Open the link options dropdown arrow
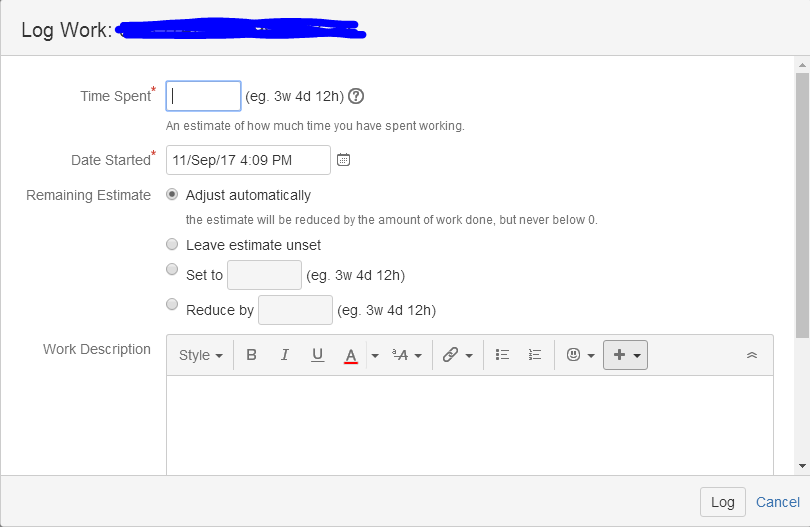810x527 pixels. coord(469,355)
